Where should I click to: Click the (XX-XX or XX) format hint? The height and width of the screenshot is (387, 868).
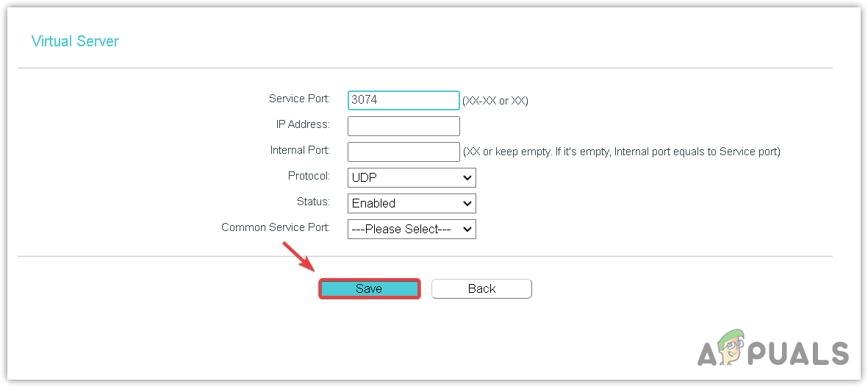(495, 101)
